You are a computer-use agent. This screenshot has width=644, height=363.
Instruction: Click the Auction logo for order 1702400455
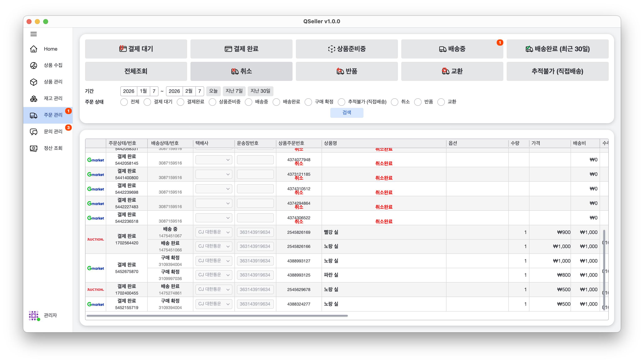tap(95, 290)
